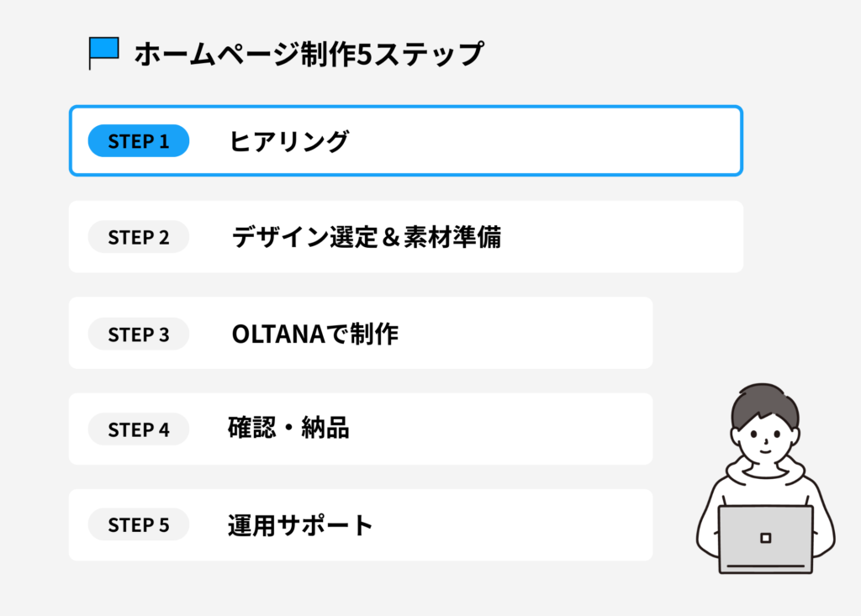Select the blue STEP 1 badge
861x616 pixels.
click(139, 141)
